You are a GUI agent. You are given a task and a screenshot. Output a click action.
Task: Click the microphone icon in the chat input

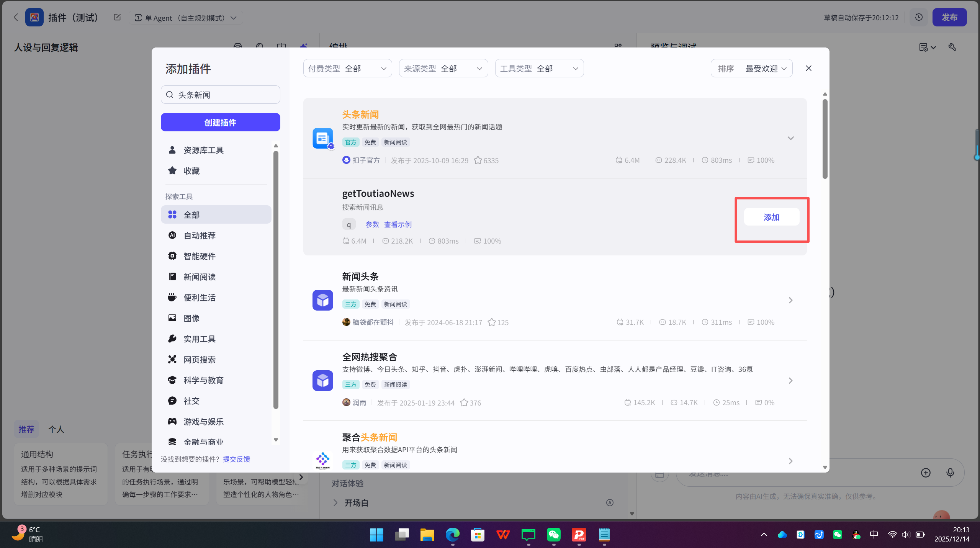tap(950, 473)
